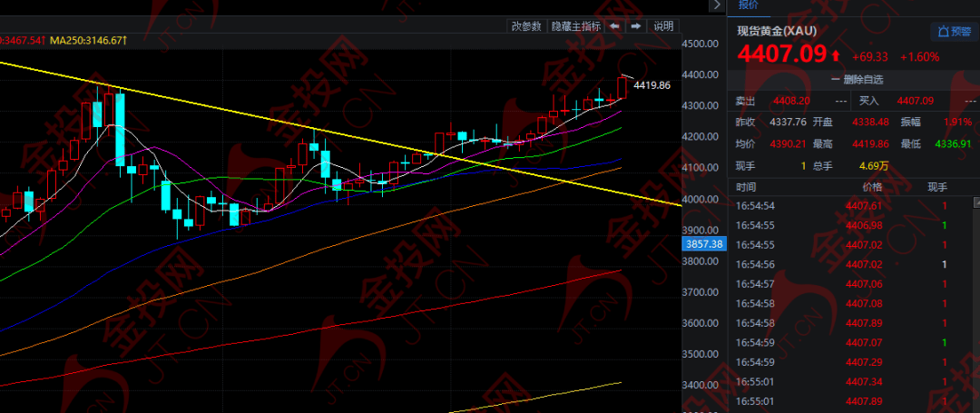Toggle 隐藏主指标 to hide main indicators
The image size is (980, 413).
[575, 26]
